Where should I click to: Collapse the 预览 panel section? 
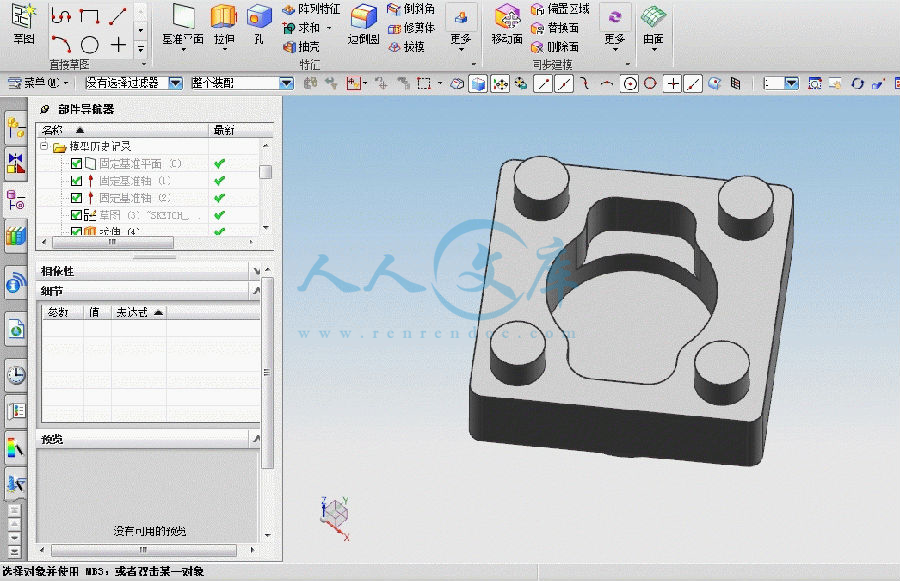point(256,439)
